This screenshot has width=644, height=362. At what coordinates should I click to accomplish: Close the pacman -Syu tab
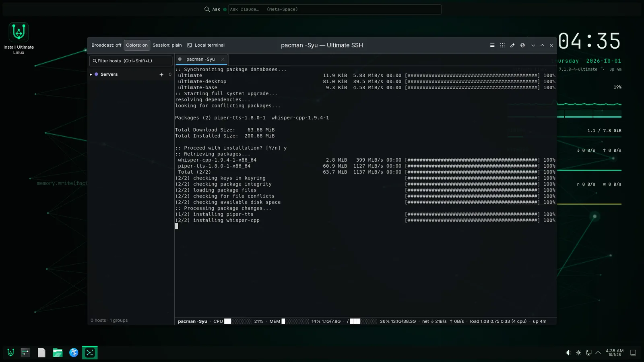(223, 59)
